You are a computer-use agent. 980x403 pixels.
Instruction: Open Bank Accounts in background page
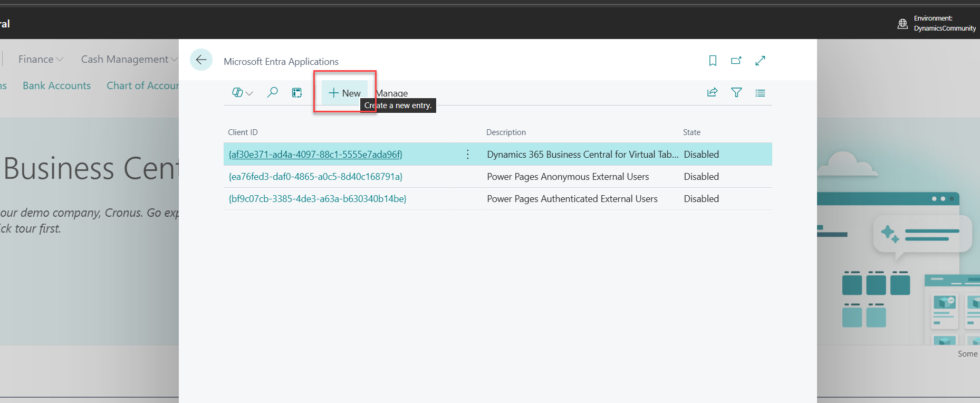(56, 85)
